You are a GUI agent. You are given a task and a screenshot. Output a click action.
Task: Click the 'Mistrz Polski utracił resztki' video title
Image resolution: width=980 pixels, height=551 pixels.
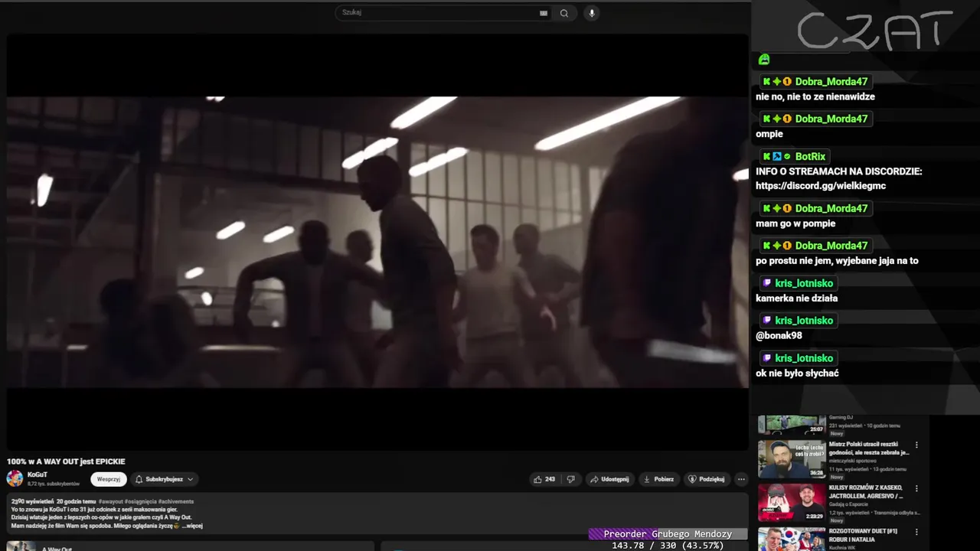868,448
